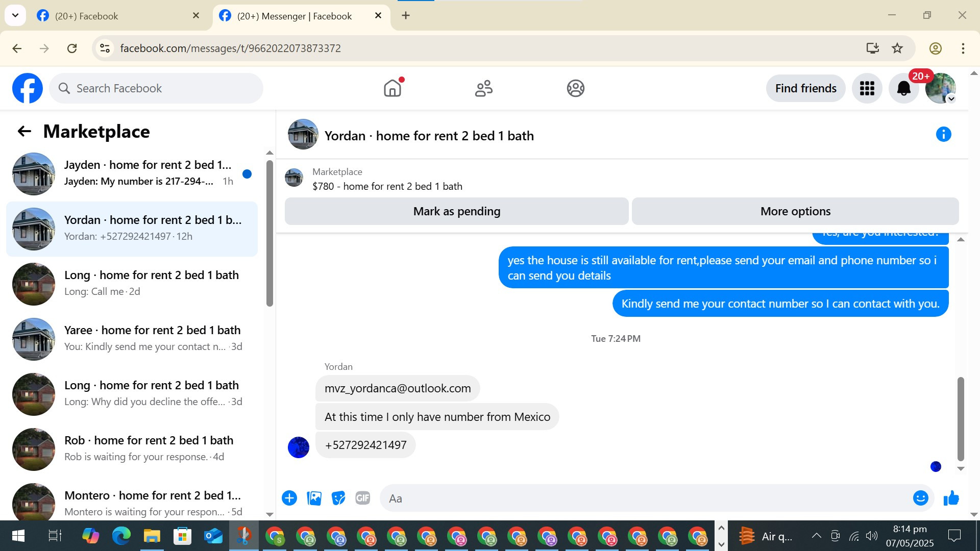Click Mark as pending button
Image resolution: width=980 pixels, height=551 pixels.
(456, 211)
